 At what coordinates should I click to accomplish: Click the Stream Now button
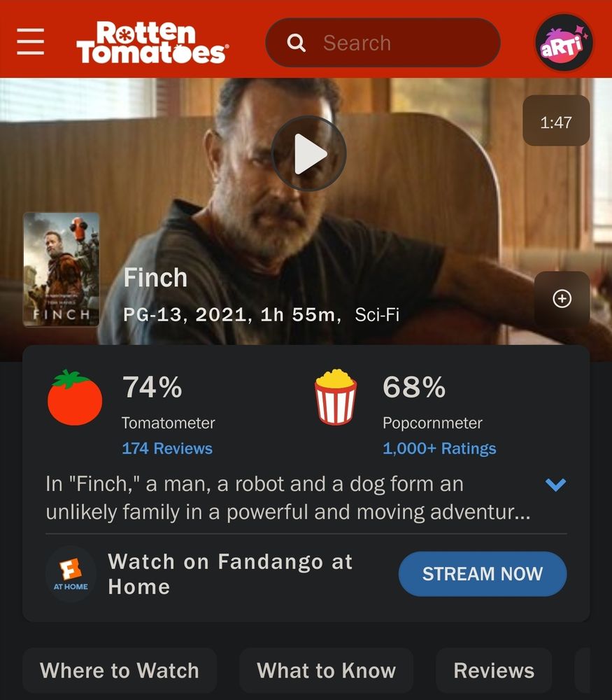tap(483, 574)
